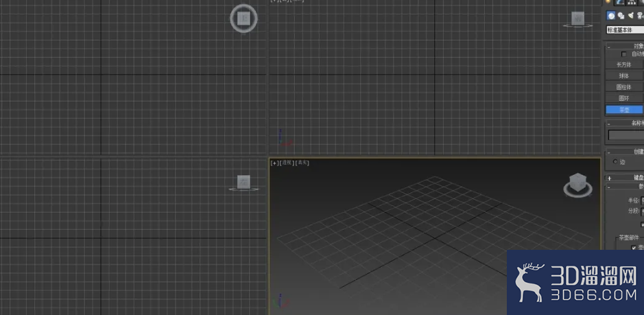Select the Geometry category icon
The width and height of the screenshot is (644, 315).
pos(612,16)
